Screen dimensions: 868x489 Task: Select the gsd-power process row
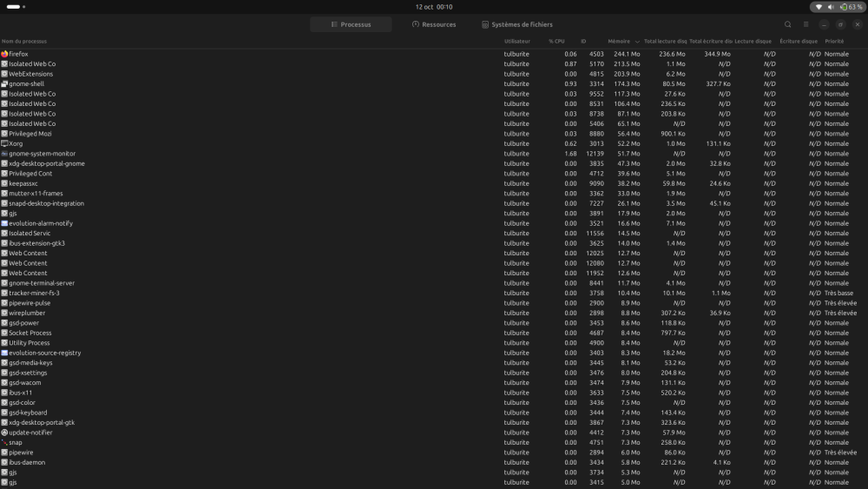434,323
